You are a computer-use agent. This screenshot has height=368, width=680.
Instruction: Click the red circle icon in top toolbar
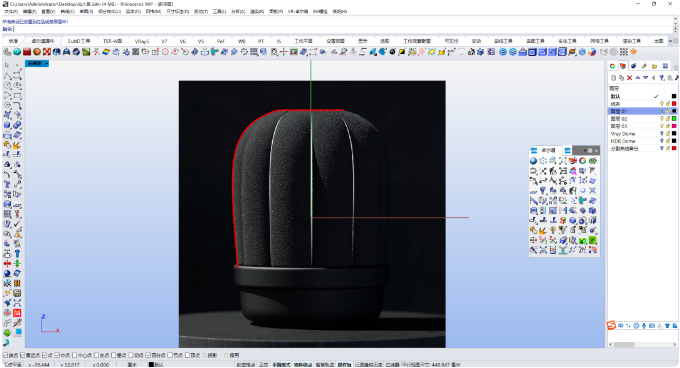click(x=165, y=52)
